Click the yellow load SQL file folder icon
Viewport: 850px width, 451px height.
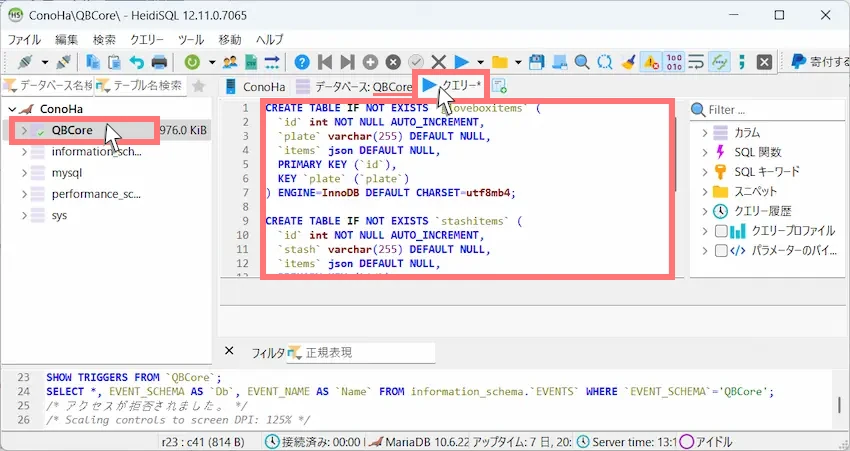point(499,62)
